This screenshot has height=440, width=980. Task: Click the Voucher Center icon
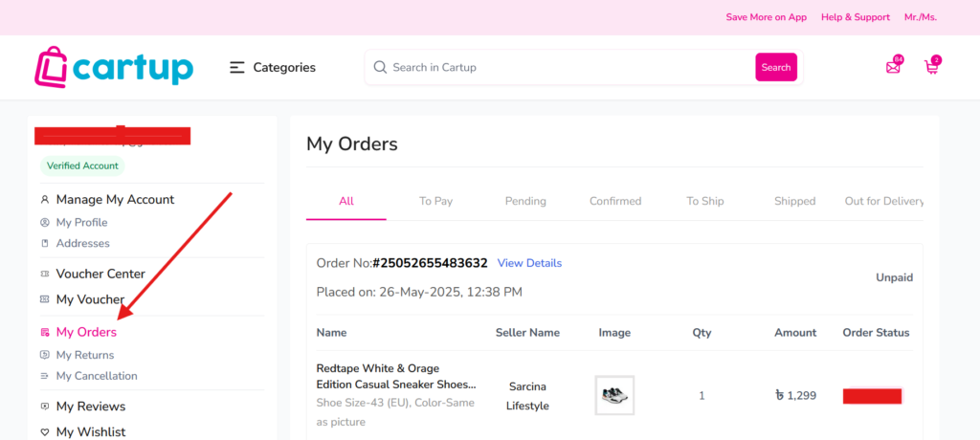point(44,274)
